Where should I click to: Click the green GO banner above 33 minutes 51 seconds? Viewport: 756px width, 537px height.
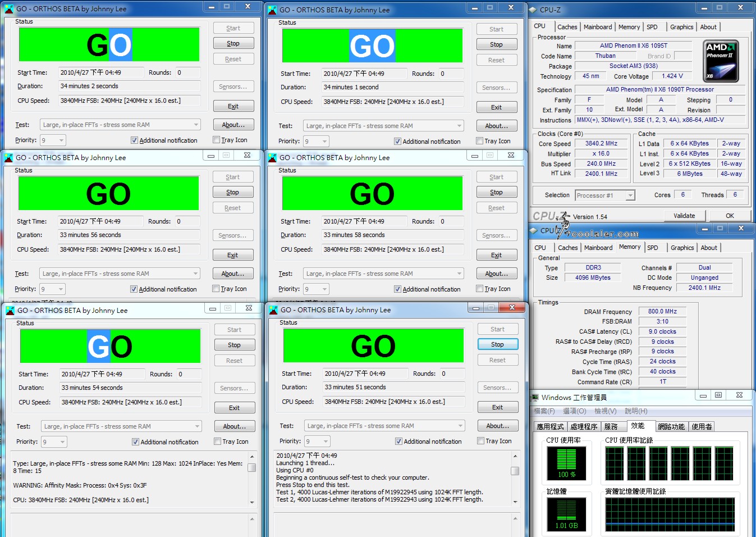pyautogui.click(x=373, y=345)
